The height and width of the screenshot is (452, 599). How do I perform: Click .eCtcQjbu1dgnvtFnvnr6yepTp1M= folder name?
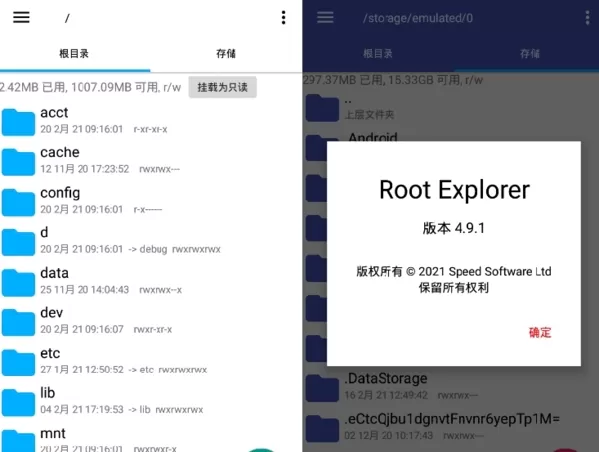tap(452, 419)
